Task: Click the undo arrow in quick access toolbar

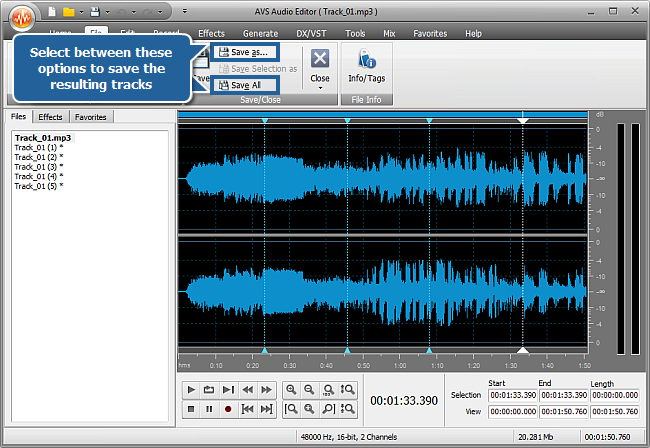Action: coord(121,12)
